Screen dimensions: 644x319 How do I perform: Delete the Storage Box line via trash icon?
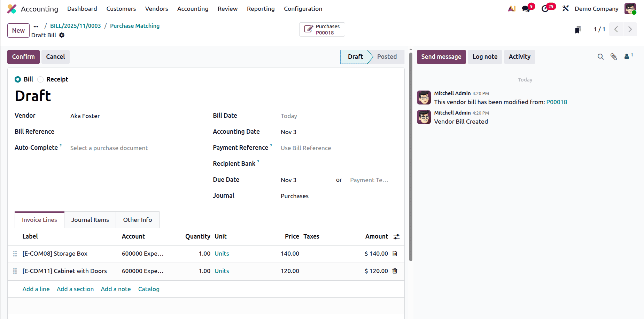click(395, 254)
